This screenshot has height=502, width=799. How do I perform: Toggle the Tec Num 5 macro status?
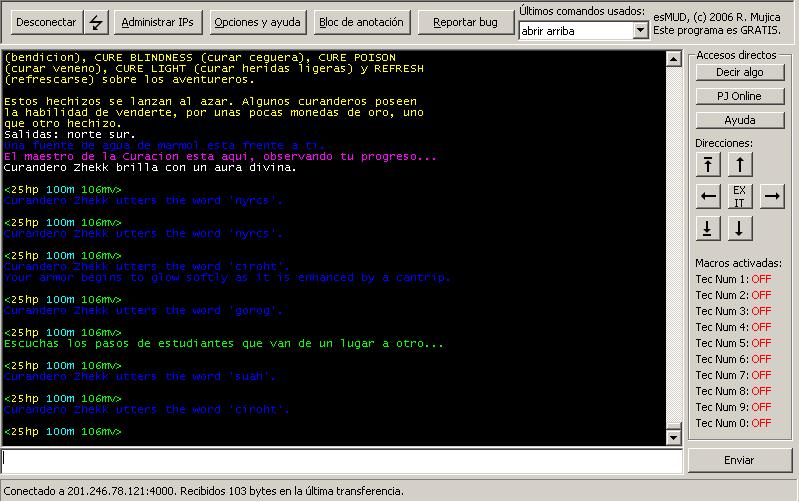pyautogui.click(x=761, y=343)
